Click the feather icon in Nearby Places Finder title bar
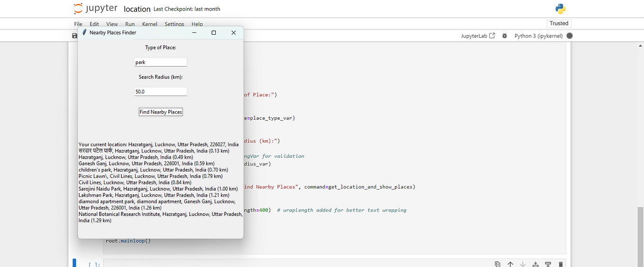Viewport: 644px width, 267px height. pyautogui.click(x=84, y=32)
